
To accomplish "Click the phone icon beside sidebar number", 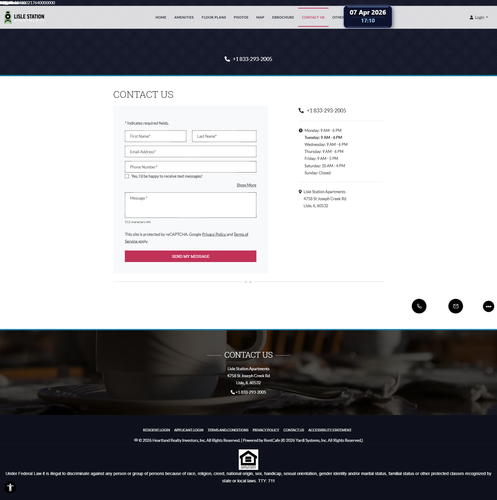I will 301,111.
